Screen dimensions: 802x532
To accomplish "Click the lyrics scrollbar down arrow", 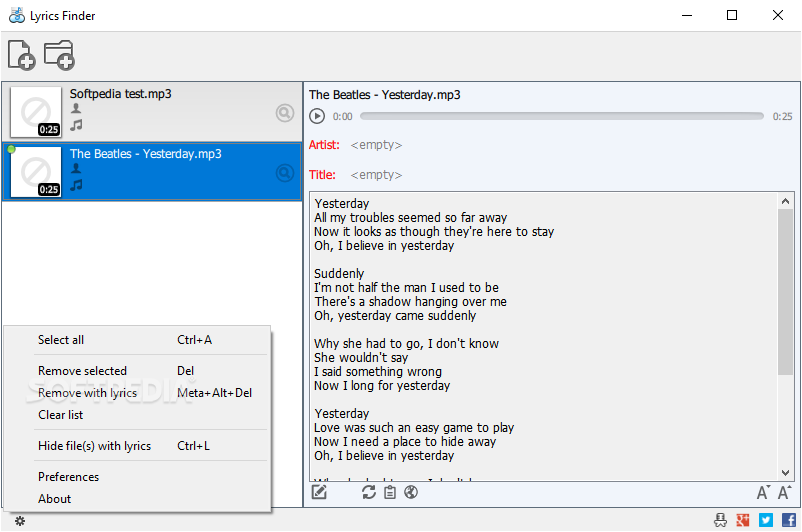I will tap(785, 473).
